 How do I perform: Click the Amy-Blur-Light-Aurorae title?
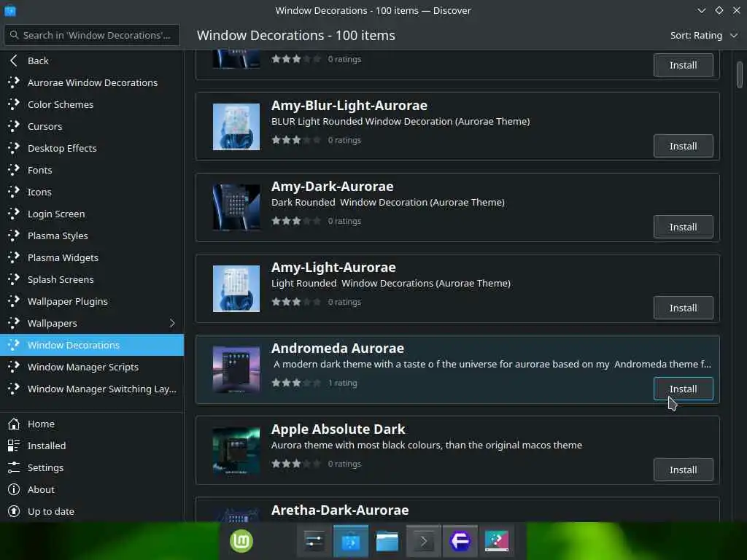point(349,105)
